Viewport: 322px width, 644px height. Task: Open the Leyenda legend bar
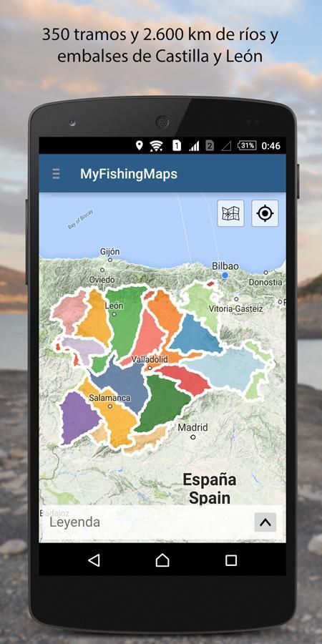(162, 522)
